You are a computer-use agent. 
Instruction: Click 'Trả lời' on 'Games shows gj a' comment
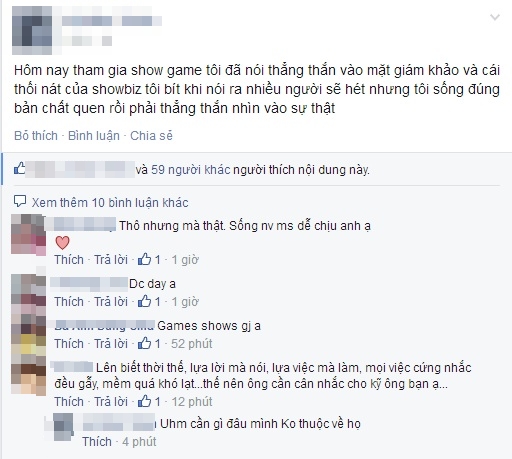coord(111,344)
